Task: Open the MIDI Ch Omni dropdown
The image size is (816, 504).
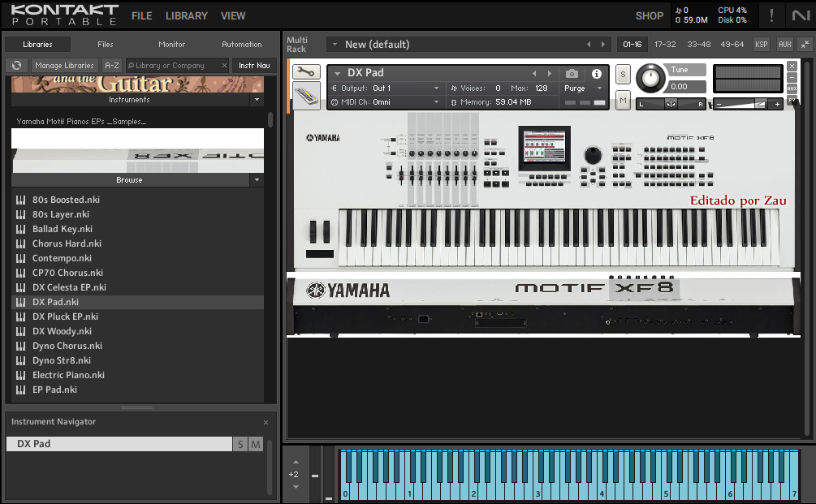Action: click(x=436, y=102)
